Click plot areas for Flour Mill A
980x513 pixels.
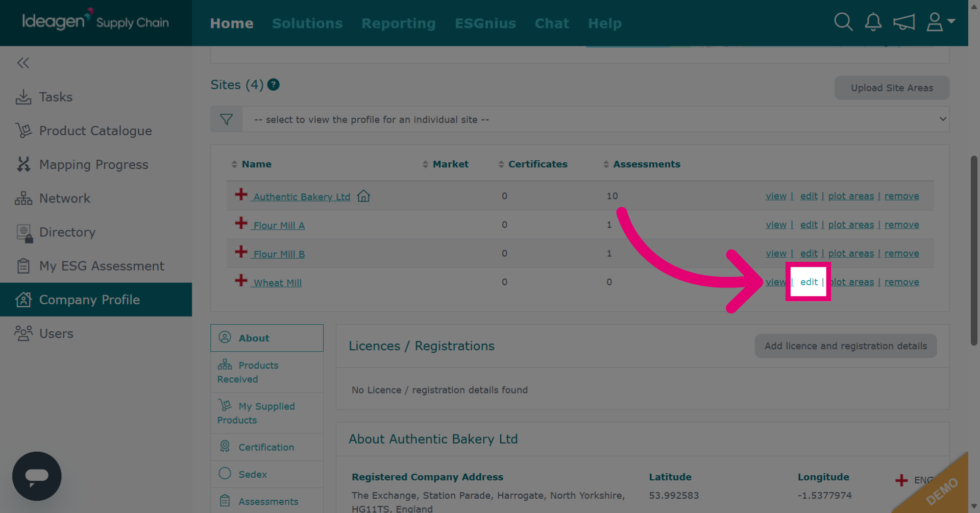(x=851, y=225)
